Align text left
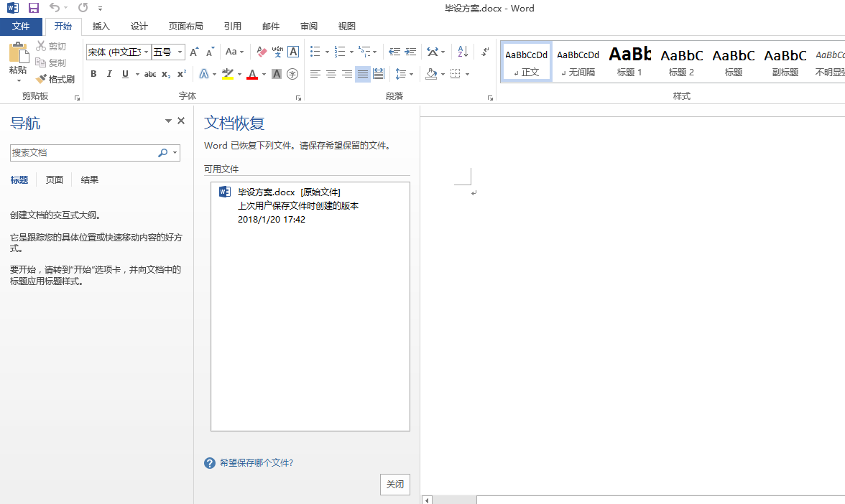Screen dimensions: 845x504 (315, 74)
